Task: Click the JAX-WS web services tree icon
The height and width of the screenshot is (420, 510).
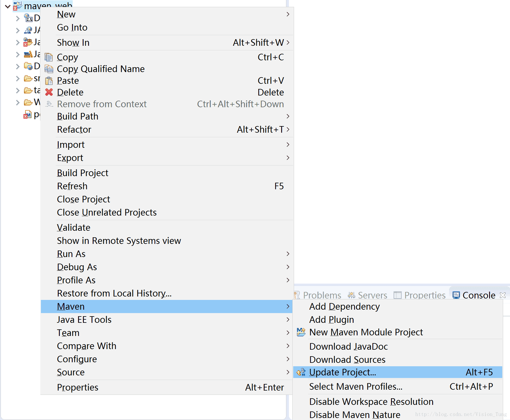Action: click(x=28, y=30)
